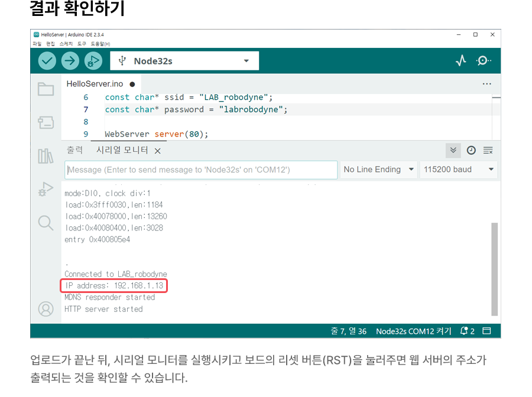The width and height of the screenshot is (532, 397).
Task: Open the Search panel in sidebar
Action: point(46,222)
